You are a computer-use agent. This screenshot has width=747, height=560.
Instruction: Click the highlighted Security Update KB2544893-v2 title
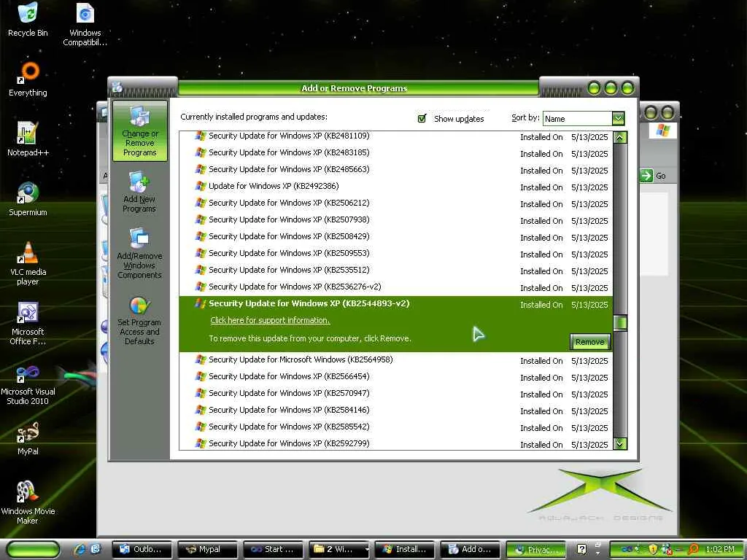click(x=309, y=303)
